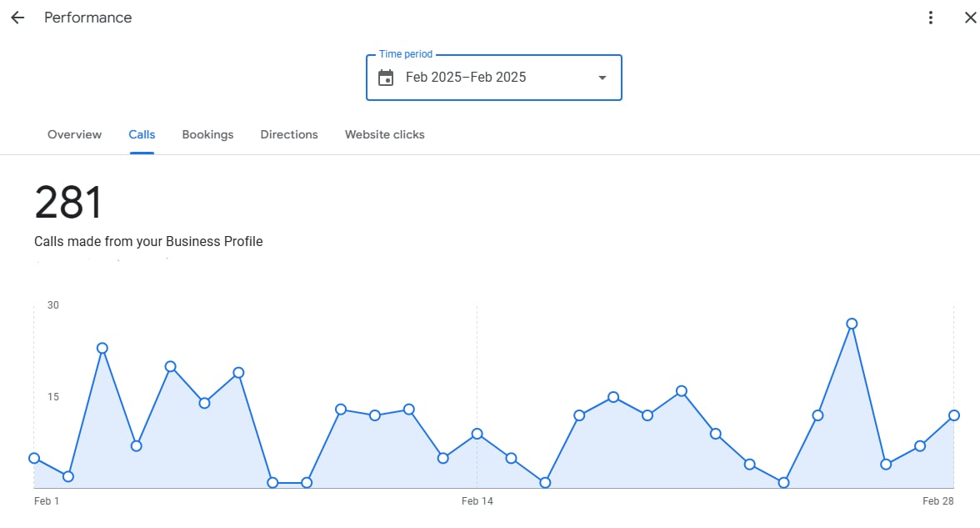Click the data point on the Feb 14 gridline

pyautogui.click(x=477, y=434)
